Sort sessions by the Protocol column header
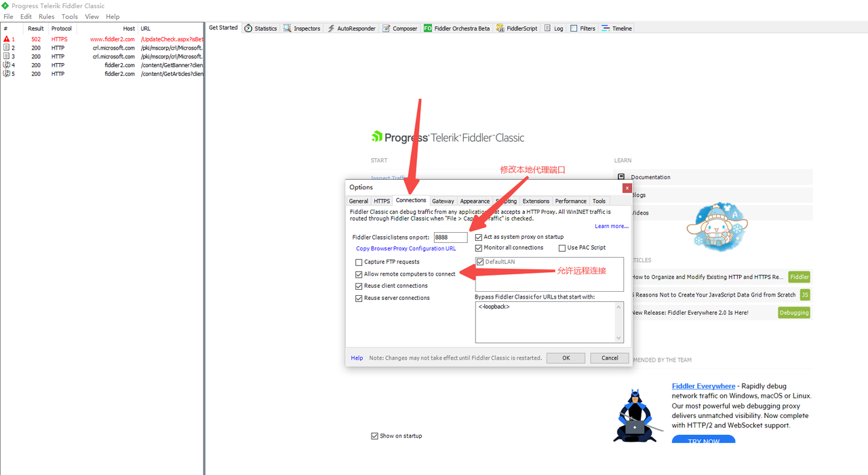Viewport: 868px width, 475px height. tap(62, 28)
